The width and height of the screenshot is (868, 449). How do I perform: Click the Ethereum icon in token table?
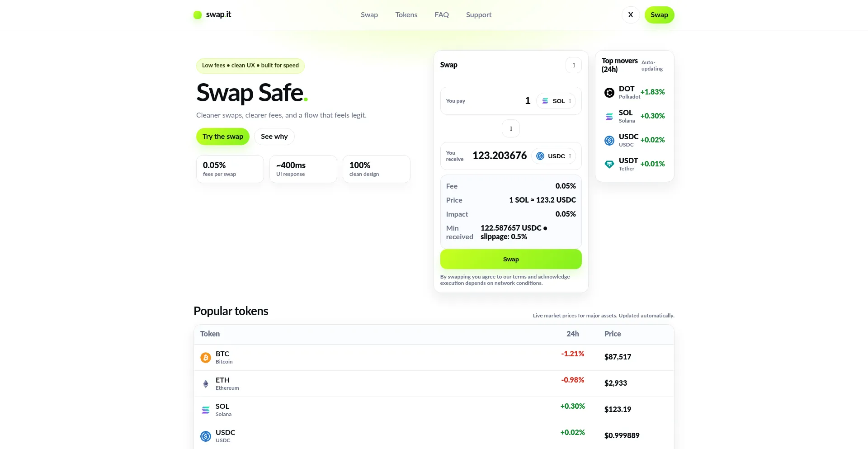pyautogui.click(x=206, y=384)
